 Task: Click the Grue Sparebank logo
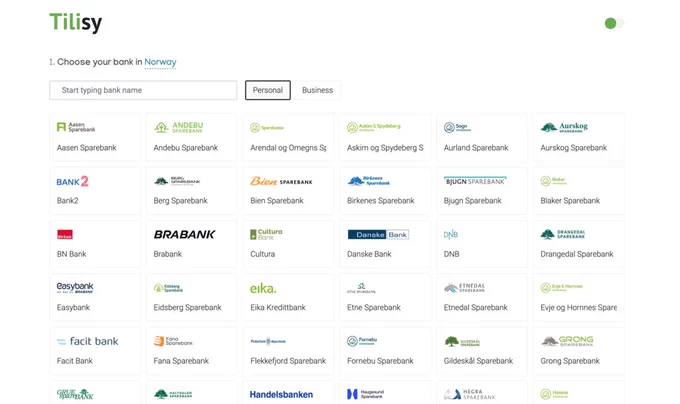tap(75, 394)
